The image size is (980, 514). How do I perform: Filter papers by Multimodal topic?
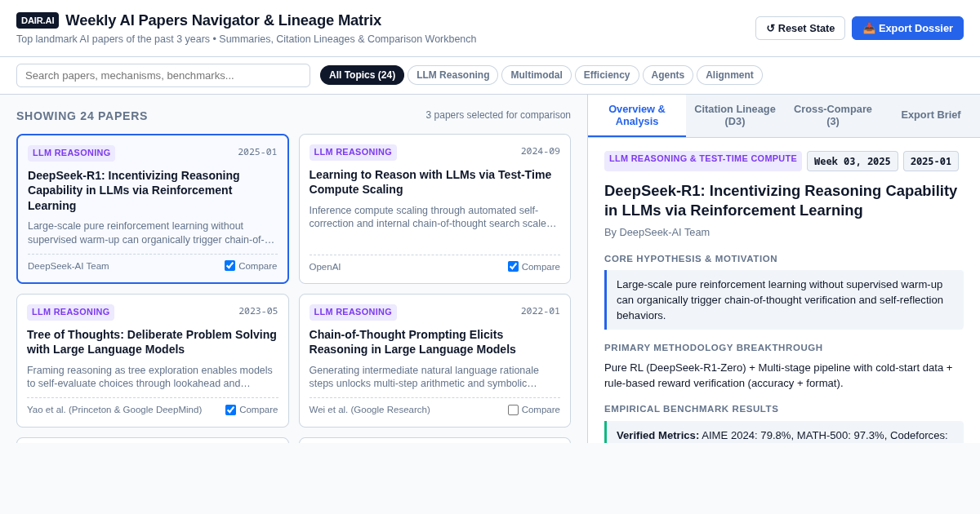pos(537,75)
